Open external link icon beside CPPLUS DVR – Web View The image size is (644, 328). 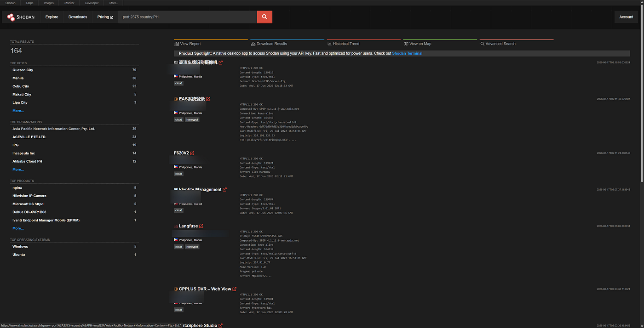click(235, 289)
